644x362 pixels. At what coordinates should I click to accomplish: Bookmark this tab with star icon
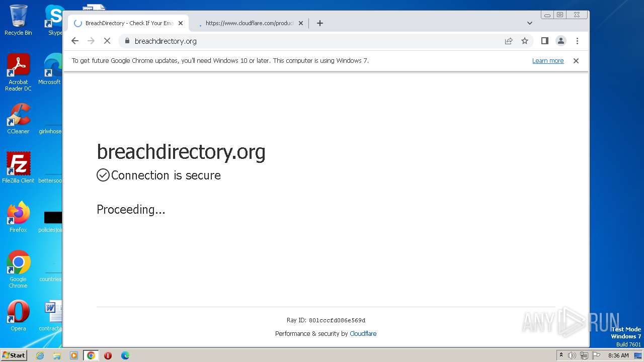click(525, 41)
